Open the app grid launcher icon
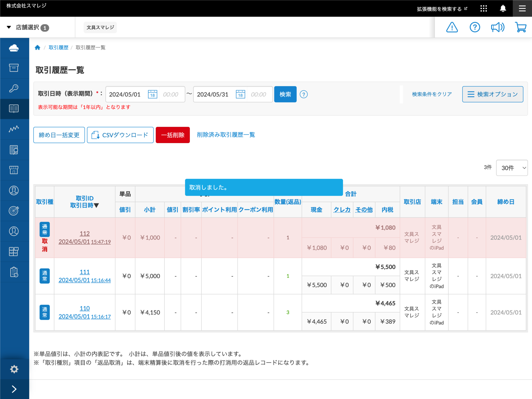532x399 pixels. click(483, 9)
